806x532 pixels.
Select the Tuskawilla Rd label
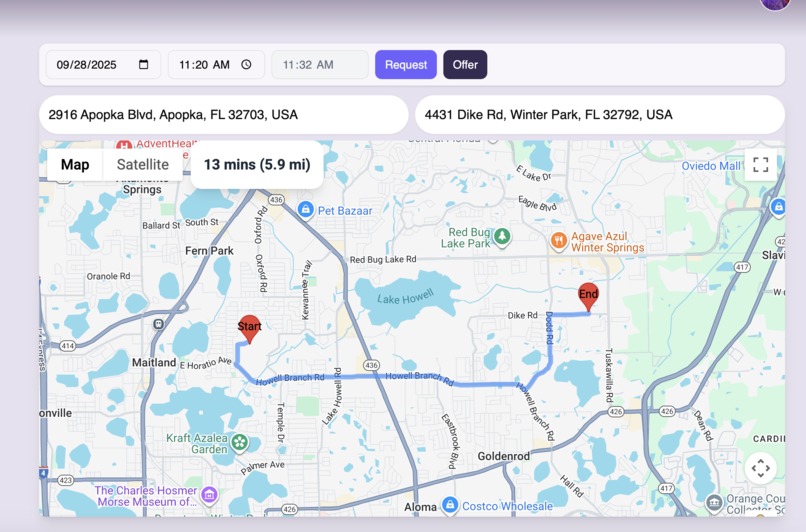tap(609, 375)
